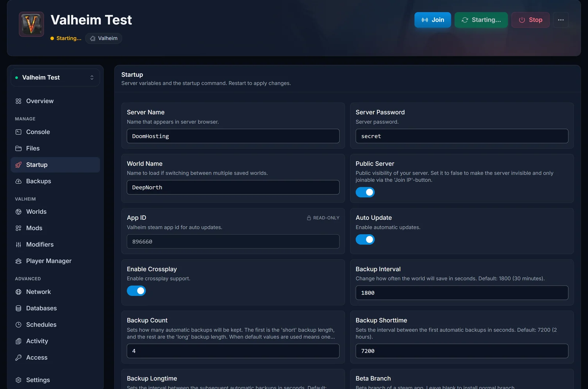The image size is (588, 389).
Task: Click the read-only App ID field
Action: [233, 241]
